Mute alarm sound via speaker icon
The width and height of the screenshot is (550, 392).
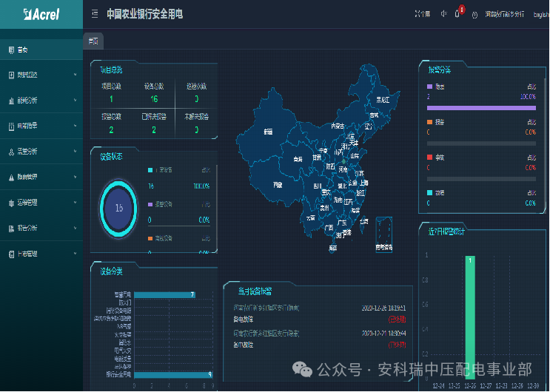tap(443, 14)
